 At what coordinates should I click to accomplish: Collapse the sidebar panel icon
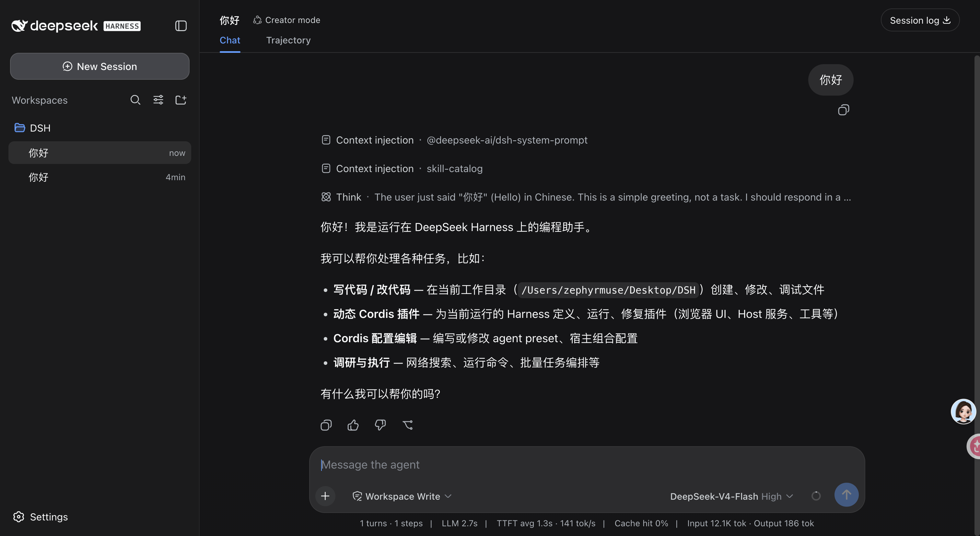pos(181,26)
